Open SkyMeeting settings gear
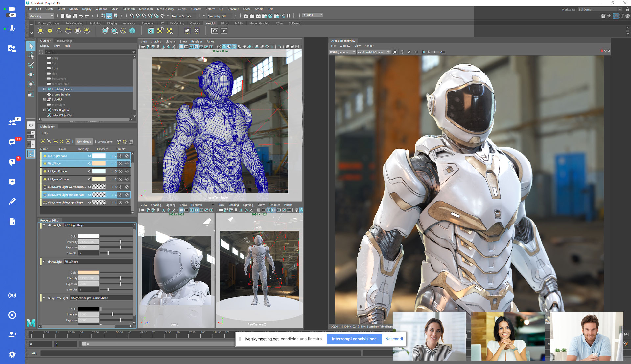Screen dimensions: 631x364 click(x=12, y=354)
